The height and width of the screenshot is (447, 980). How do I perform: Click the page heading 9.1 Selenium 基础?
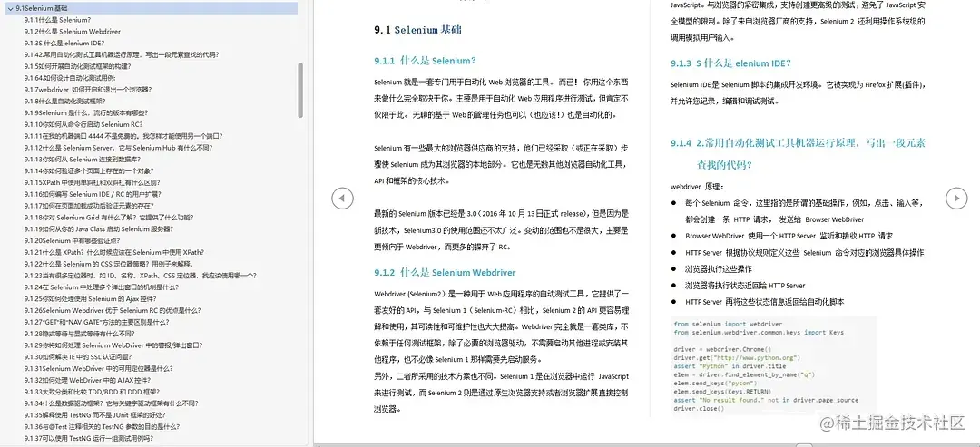(418, 30)
